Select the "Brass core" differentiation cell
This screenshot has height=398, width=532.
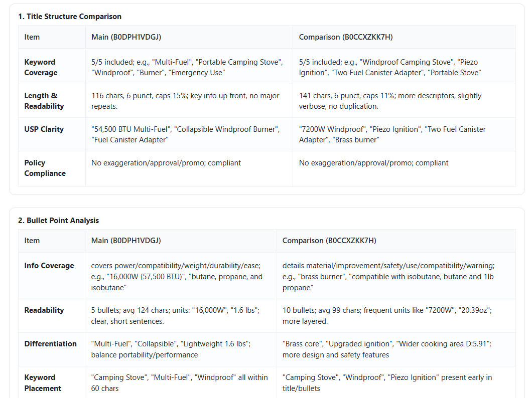[386, 349]
